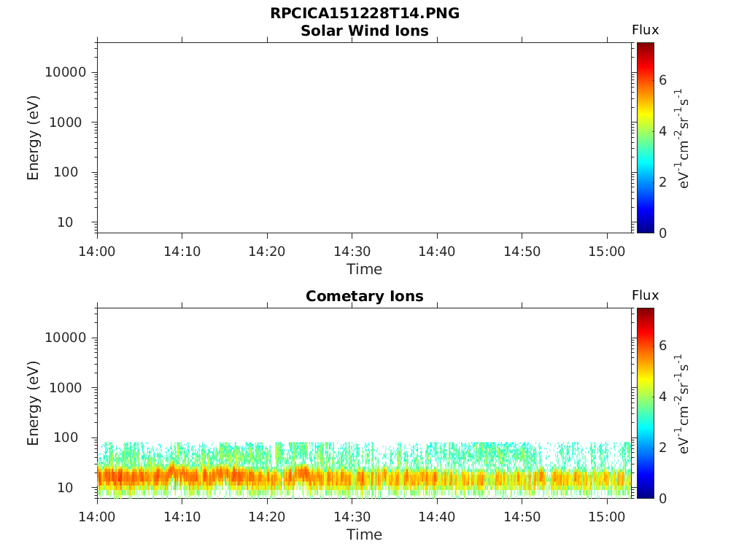Click the 6 value on Solar Wind colorbar
The height and width of the screenshot is (560, 747).
[x=662, y=80]
